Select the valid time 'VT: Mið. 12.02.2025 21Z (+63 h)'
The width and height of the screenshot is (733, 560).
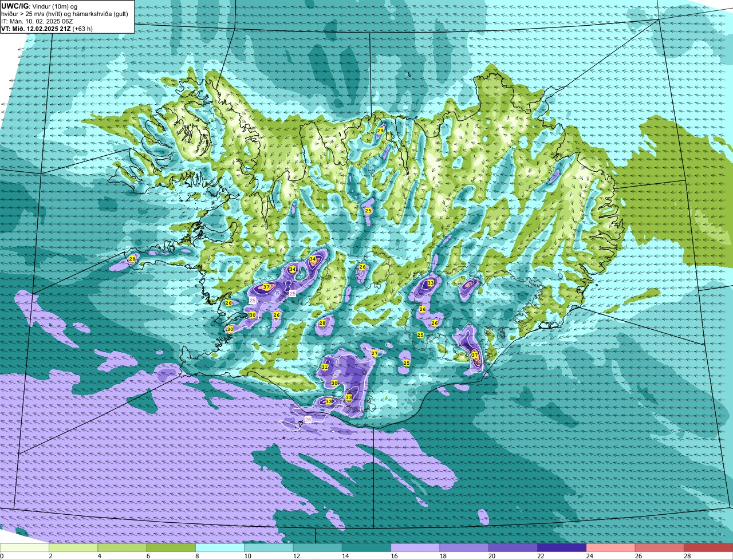[47, 28]
